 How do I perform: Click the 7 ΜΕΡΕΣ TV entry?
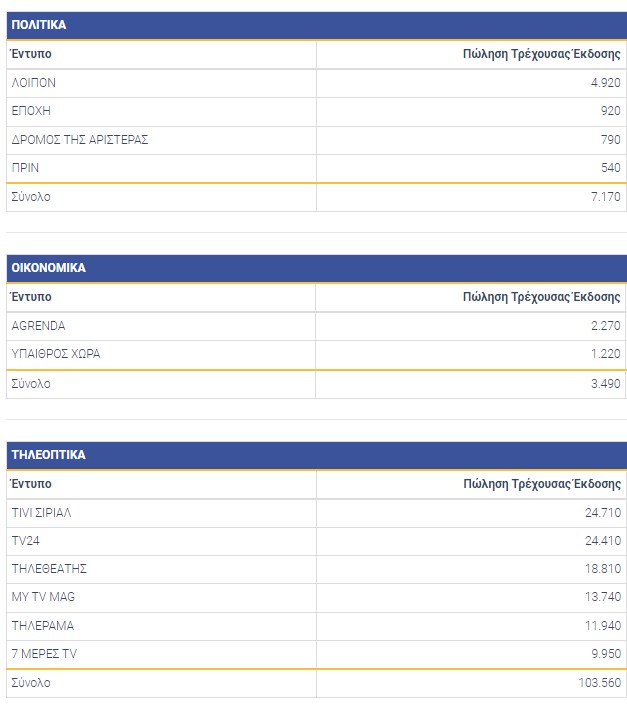click(x=42, y=654)
